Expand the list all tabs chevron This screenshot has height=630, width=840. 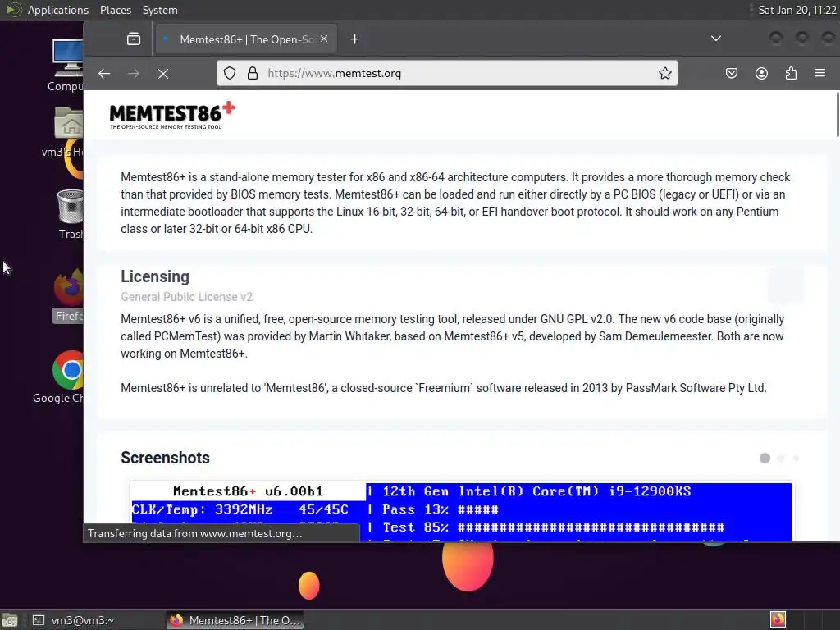tap(715, 39)
